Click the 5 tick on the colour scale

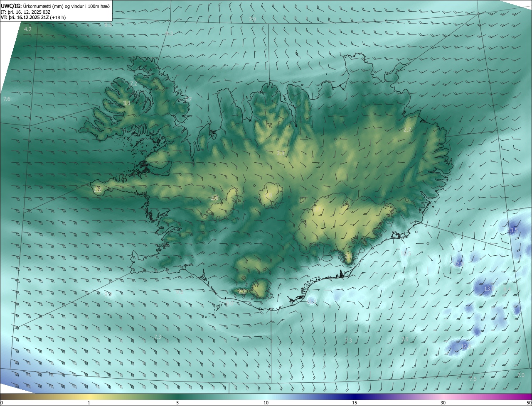coord(177,403)
